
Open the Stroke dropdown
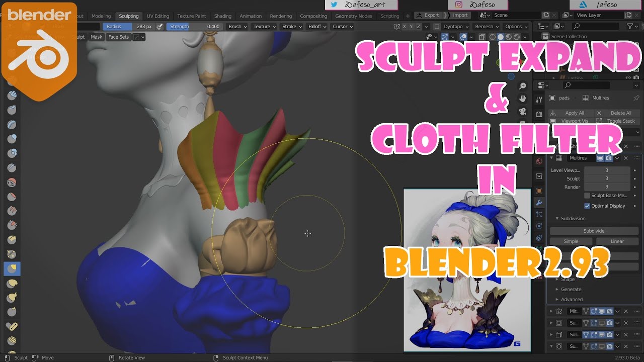pyautogui.click(x=292, y=27)
